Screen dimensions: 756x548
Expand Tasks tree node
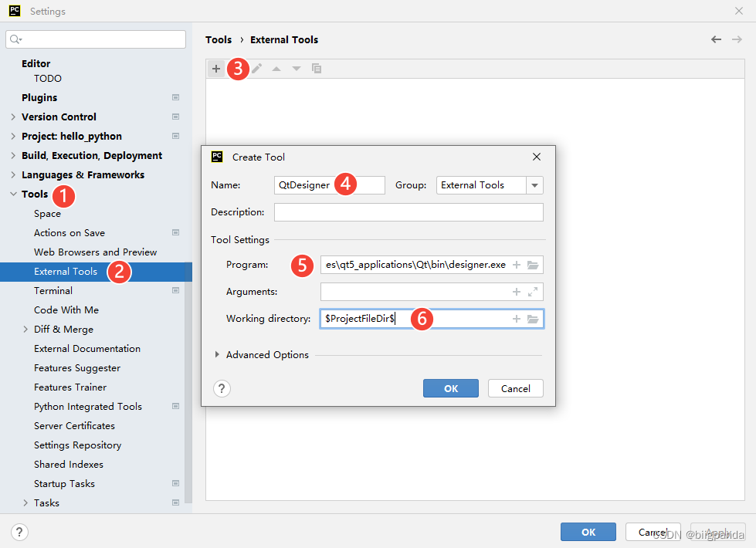tap(25, 502)
